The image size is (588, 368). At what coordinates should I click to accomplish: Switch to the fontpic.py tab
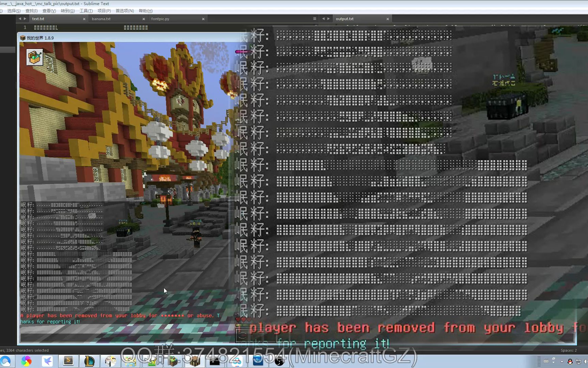point(177,19)
